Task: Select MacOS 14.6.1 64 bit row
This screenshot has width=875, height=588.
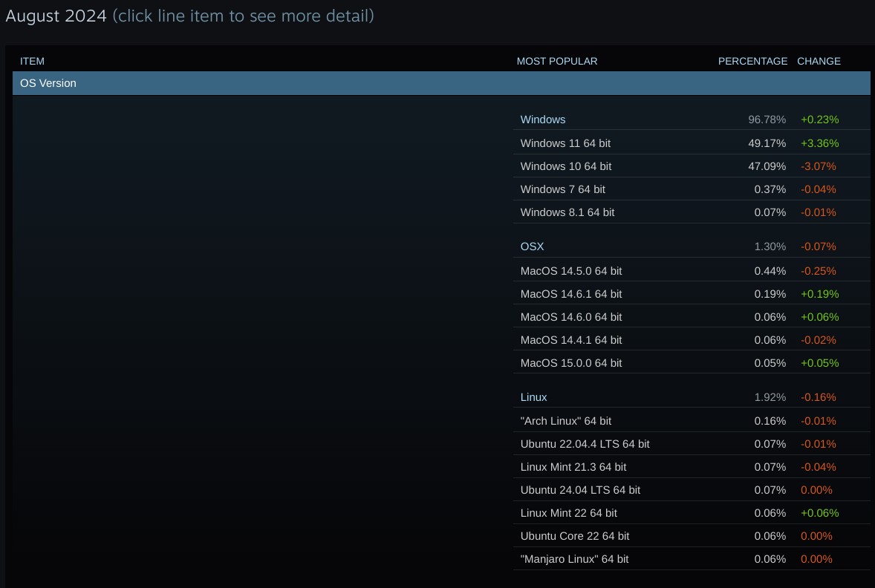Action: point(692,293)
